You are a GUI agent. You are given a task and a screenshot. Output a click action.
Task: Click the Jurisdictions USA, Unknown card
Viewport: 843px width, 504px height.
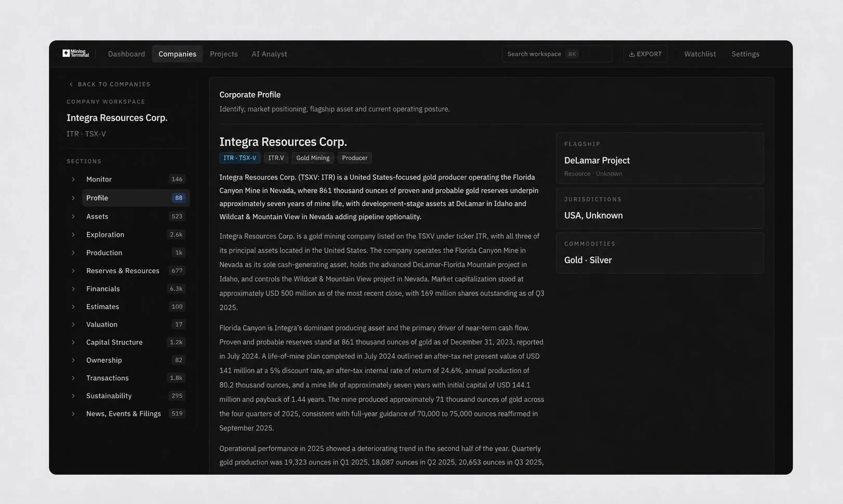pyautogui.click(x=660, y=208)
